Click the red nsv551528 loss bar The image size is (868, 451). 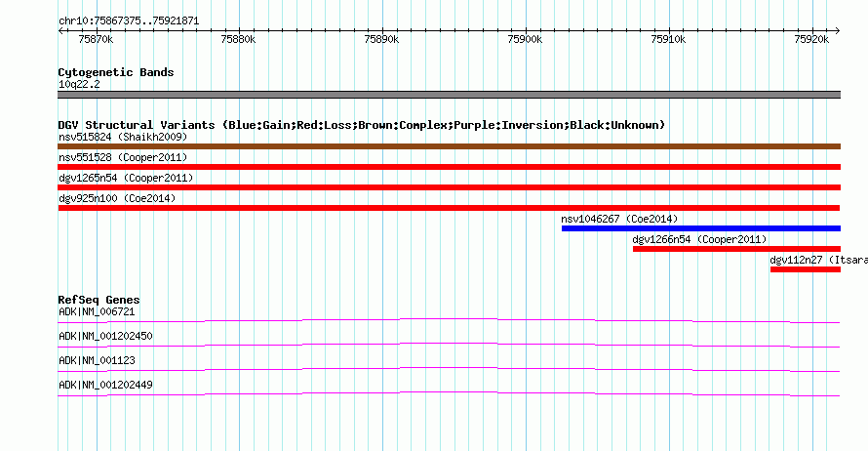(449, 167)
